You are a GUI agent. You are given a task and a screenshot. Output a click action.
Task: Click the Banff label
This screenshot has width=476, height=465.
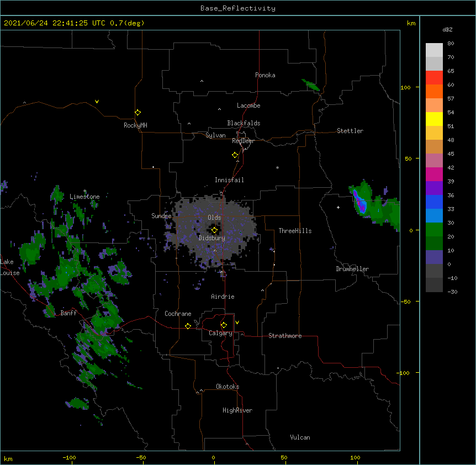(x=68, y=313)
